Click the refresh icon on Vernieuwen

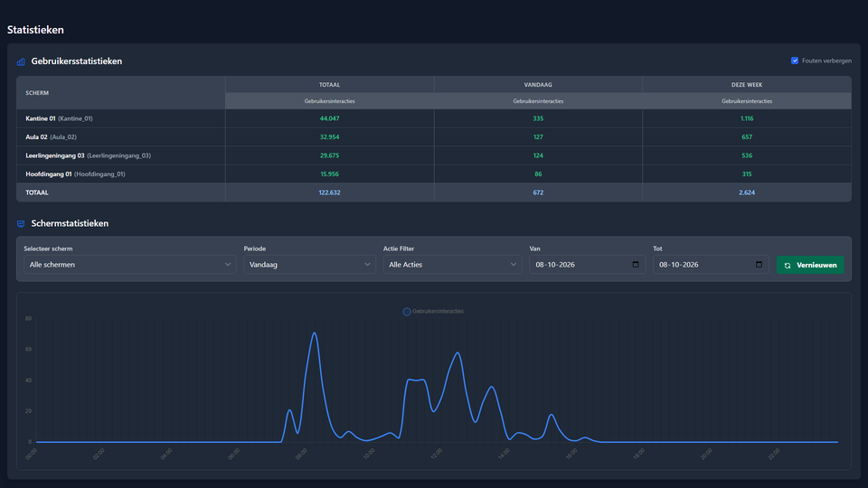tap(788, 266)
